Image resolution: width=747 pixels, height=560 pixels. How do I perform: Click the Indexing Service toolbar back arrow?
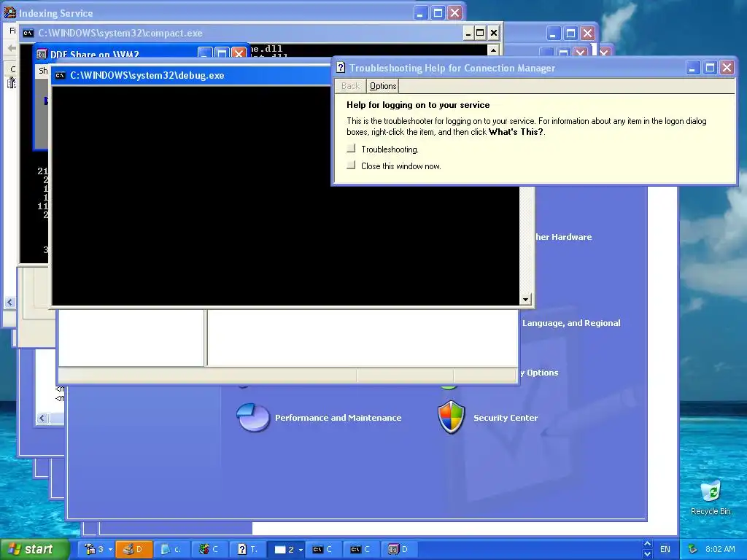click(11, 47)
